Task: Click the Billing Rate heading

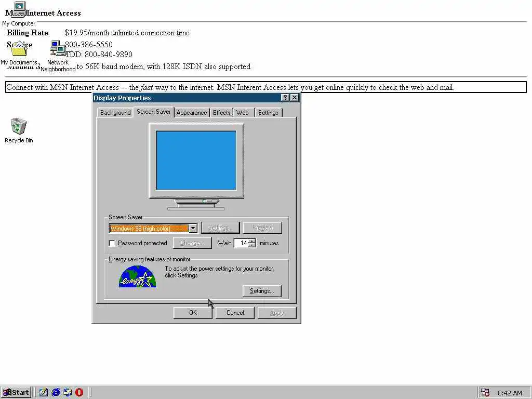Action: point(28,33)
